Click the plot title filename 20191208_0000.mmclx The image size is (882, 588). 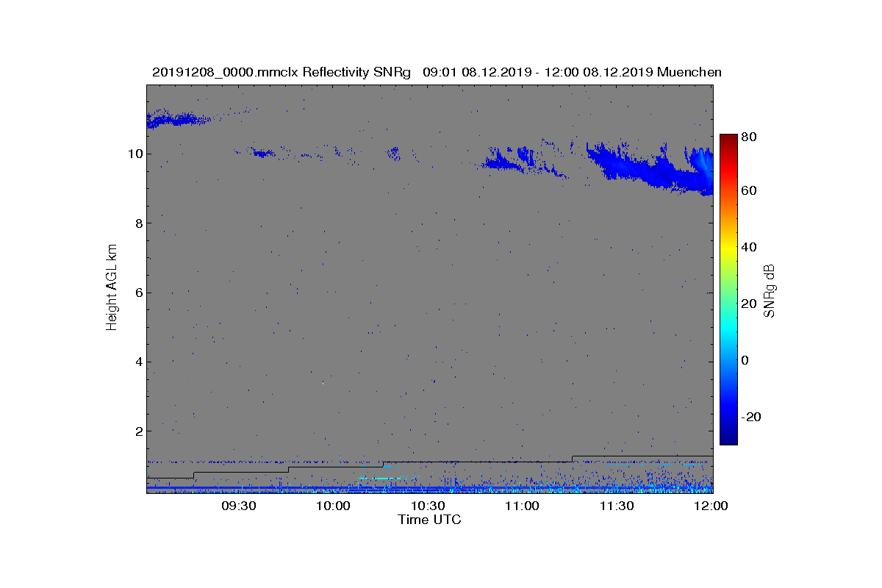click(226, 72)
